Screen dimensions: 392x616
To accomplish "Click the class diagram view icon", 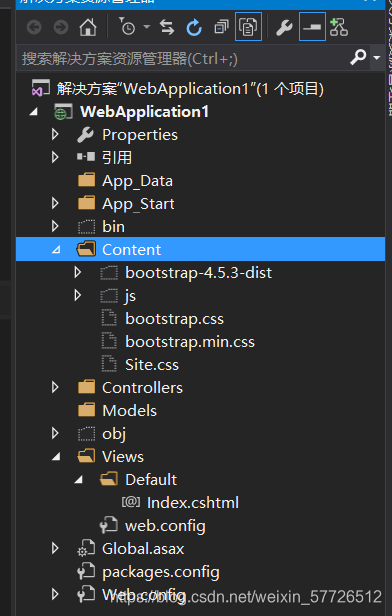I will (x=339, y=27).
